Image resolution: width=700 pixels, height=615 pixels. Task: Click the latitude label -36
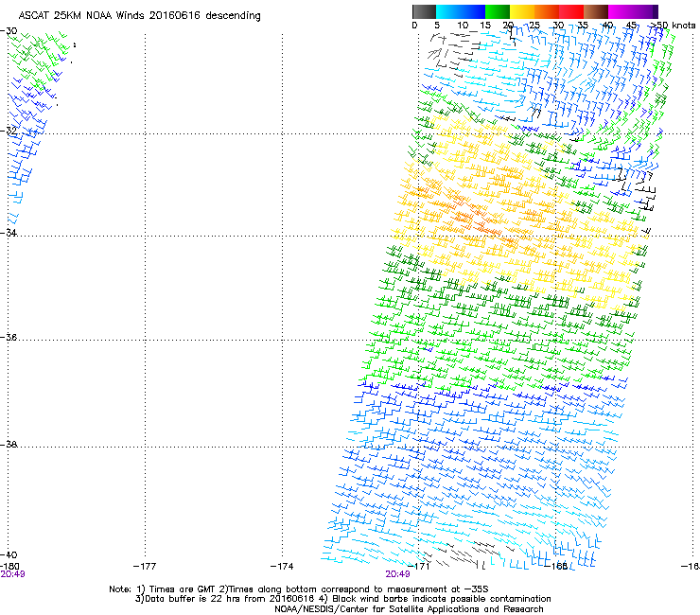pyautogui.click(x=9, y=337)
